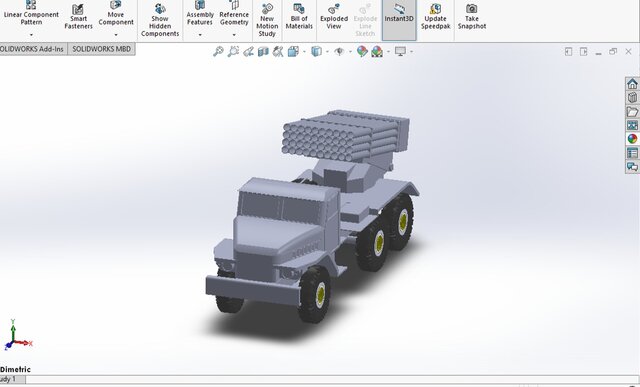Insert a Bill of Materials
Viewport: 640px width, 387px height.
click(299, 16)
